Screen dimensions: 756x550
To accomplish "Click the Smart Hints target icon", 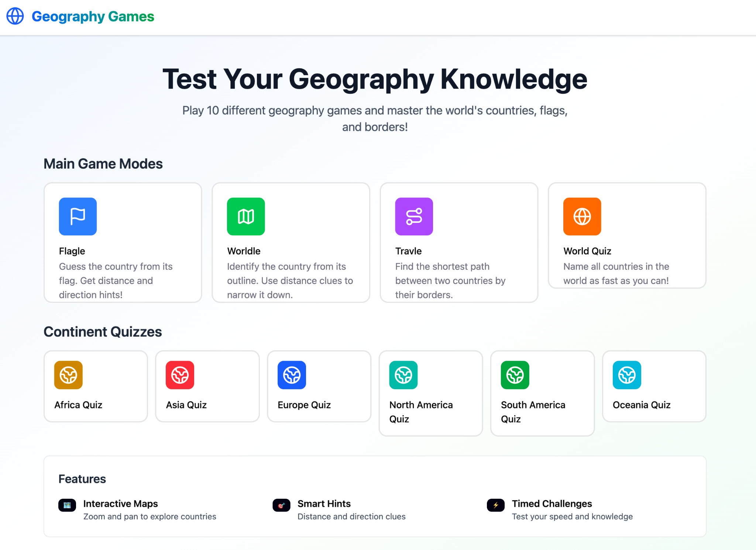I will pyautogui.click(x=281, y=505).
